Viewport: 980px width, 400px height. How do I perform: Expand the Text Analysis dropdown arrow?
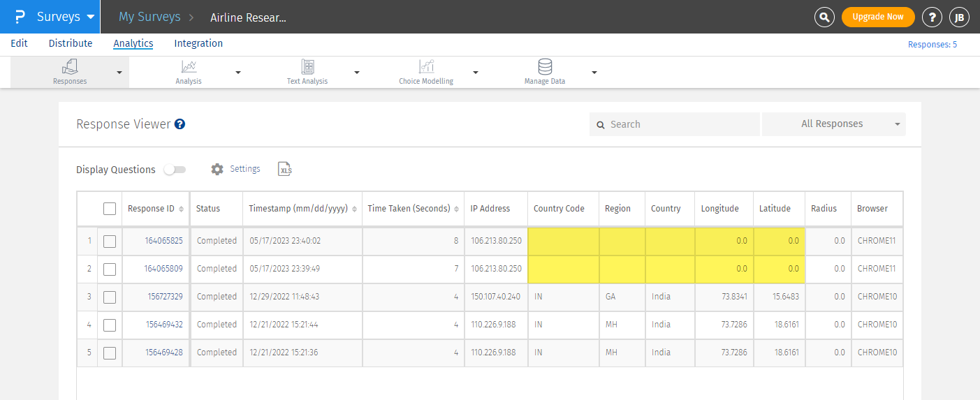[x=357, y=72]
